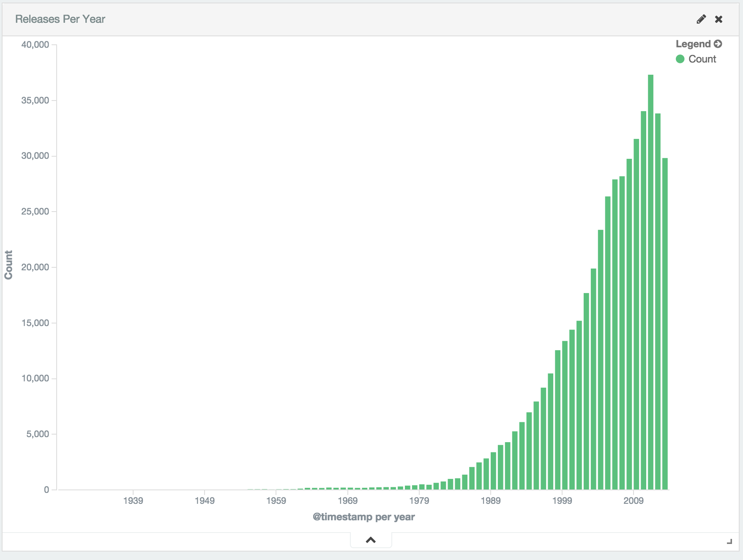
Task: Click the 35,000 y-axis label
Action: coord(35,101)
